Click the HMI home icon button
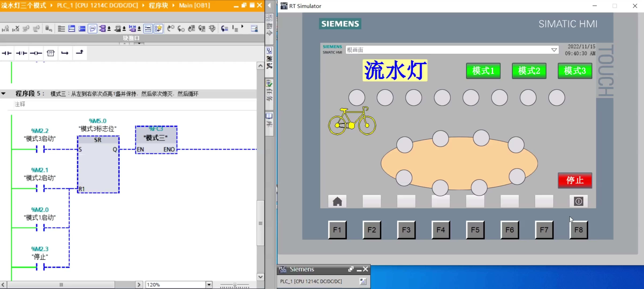Viewport: 644px width, 289px height. click(337, 201)
